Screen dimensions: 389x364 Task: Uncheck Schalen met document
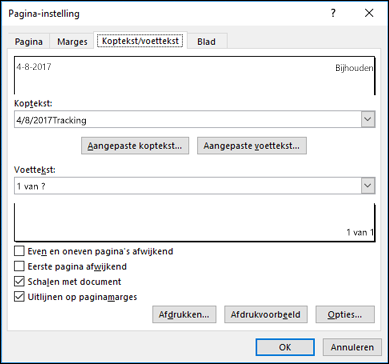point(19,281)
